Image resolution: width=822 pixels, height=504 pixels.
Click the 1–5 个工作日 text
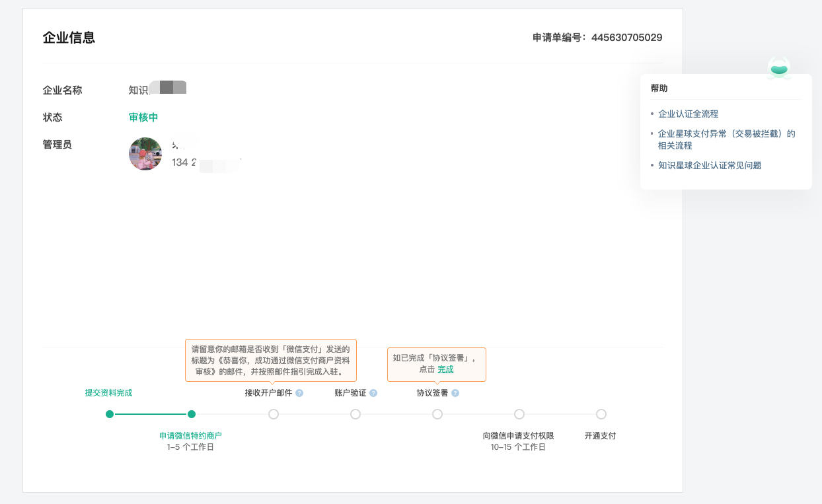(190, 447)
